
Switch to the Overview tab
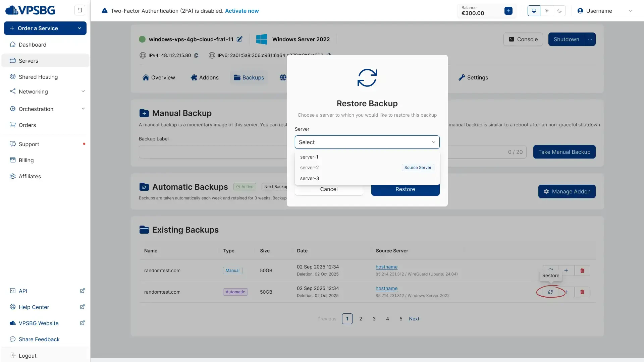159,77
